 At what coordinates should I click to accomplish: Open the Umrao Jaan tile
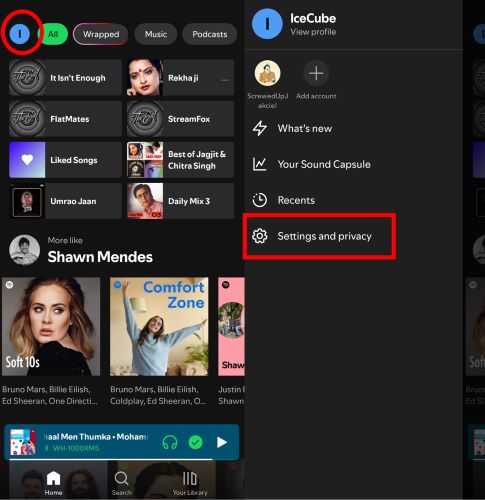pyautogui.click(x=65, y=201)
